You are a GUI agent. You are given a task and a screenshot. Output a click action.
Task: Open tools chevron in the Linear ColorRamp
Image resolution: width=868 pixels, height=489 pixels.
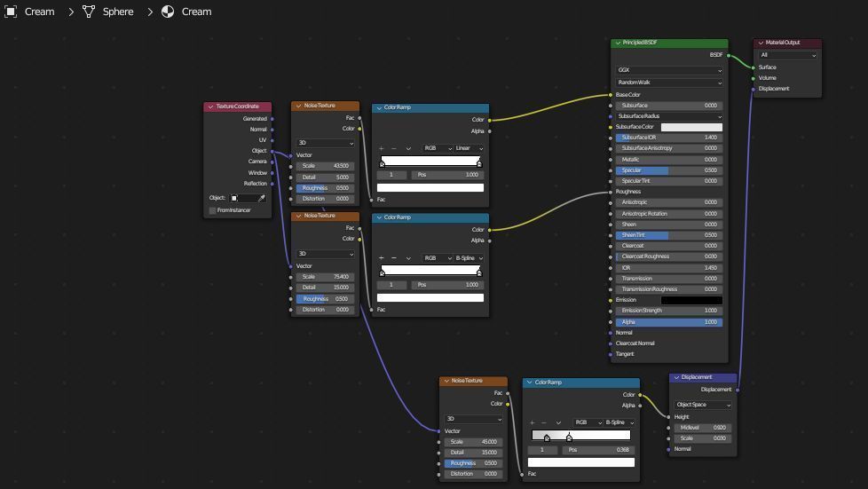point(408,148)
